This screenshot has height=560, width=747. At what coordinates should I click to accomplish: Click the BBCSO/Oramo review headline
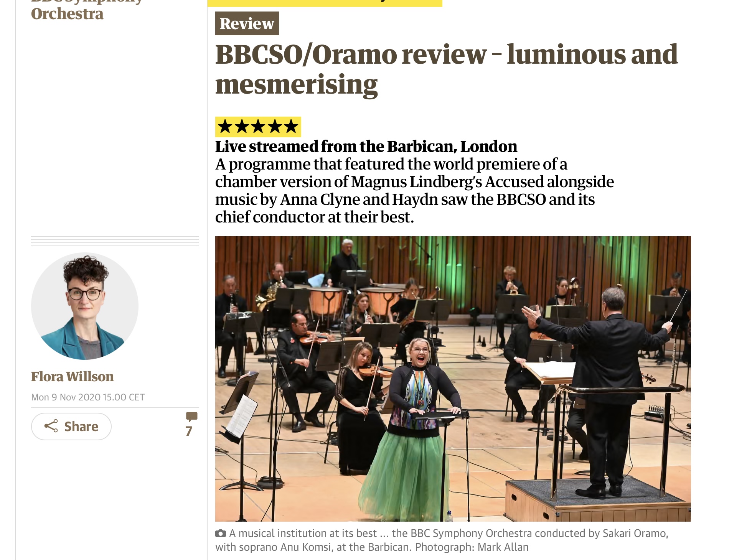446,69
